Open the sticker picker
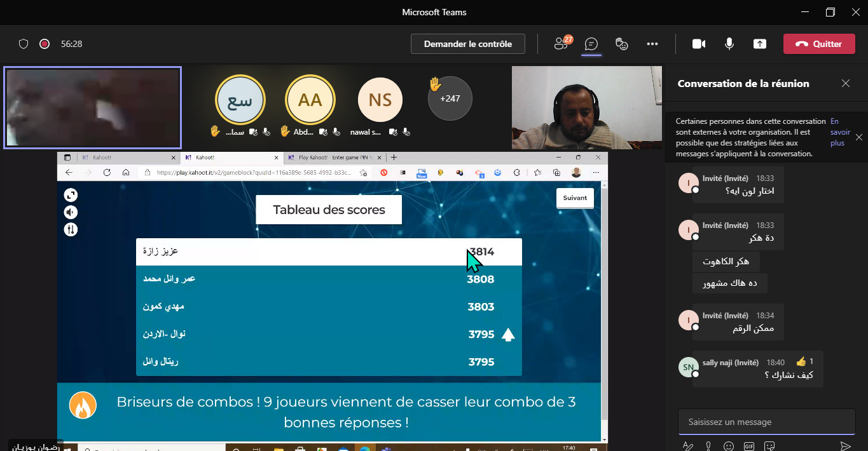Image resolution: width=868 pixels, height=451 pixels. point(769,446)
